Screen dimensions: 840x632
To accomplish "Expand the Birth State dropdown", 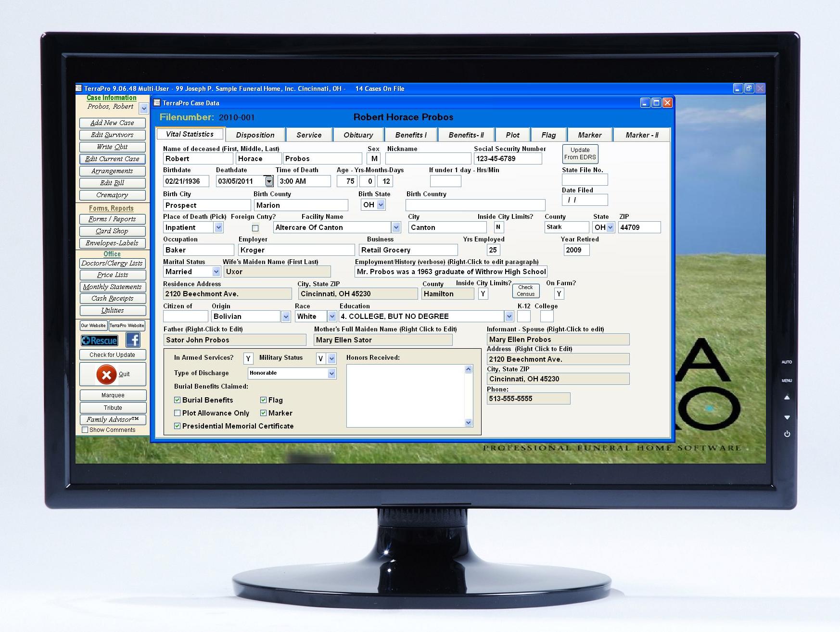I will tap(381, 205).
